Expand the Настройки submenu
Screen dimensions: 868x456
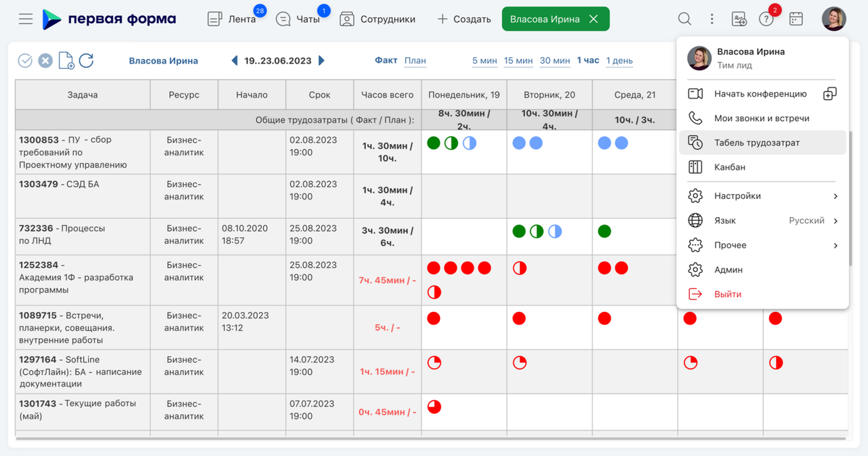763,196
